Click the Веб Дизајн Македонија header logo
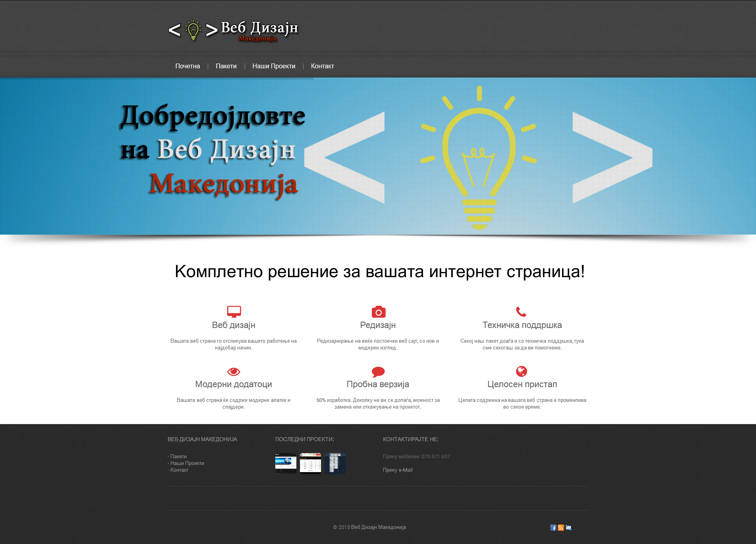Screen dimensions: 756x544 233,31
